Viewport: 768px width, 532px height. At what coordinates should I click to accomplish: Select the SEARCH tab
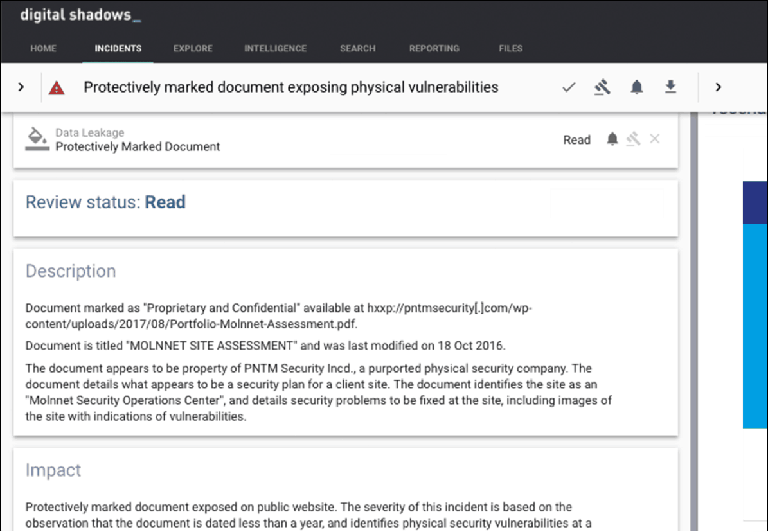pyautogui.click(x=357, y=48)
